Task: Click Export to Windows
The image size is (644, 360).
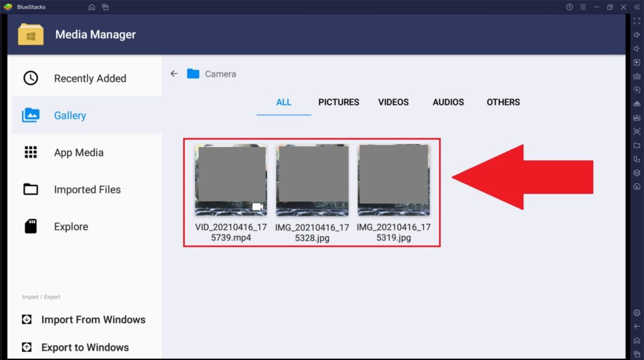Action: 85,347
